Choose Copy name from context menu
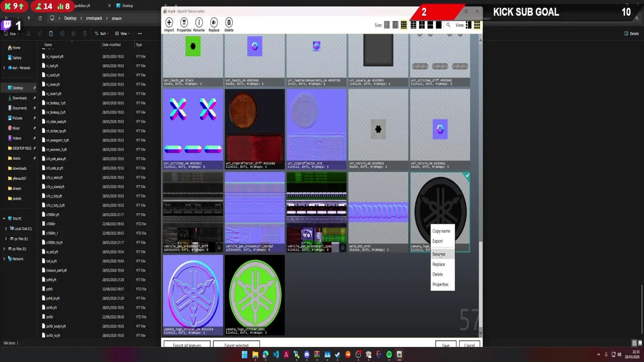644x362 pixels. coord(441,231)
